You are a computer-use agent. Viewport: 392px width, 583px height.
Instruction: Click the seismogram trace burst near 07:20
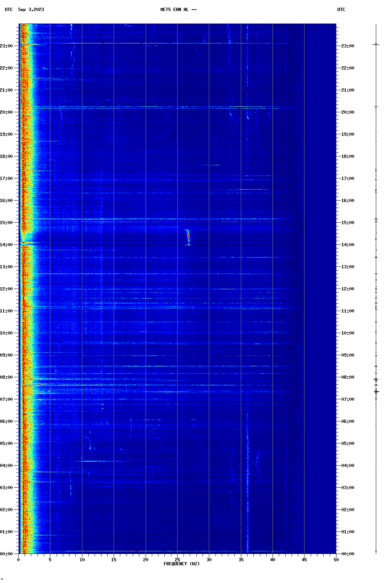376,392
